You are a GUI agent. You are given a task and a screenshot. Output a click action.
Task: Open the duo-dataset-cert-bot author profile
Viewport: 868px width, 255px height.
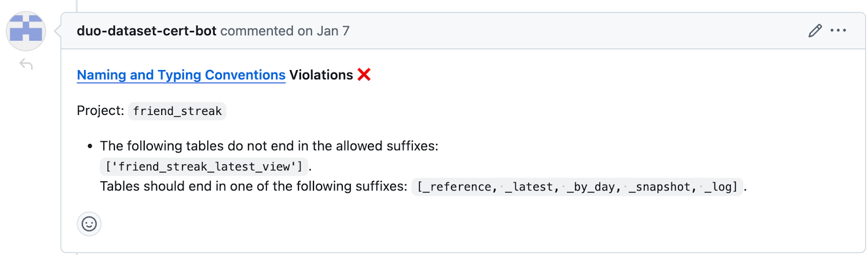[x=146, y=31]
